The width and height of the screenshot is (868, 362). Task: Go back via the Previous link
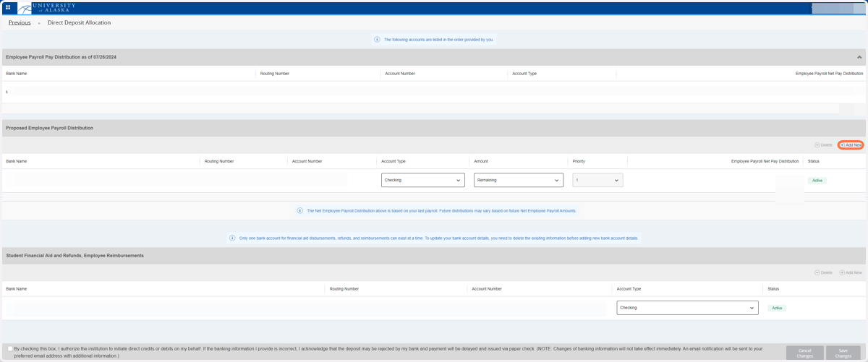pos(20,22)
